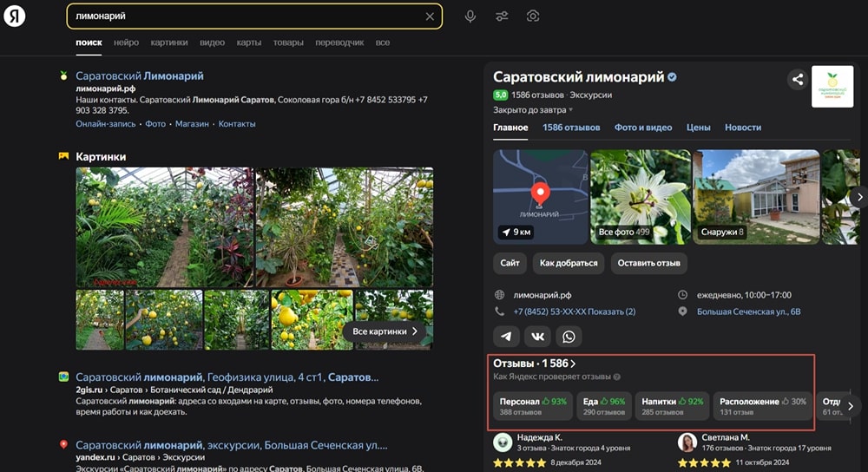The image size is (868, 472).
Task: Open the VK icon button
Action: [x=537, y=336]
